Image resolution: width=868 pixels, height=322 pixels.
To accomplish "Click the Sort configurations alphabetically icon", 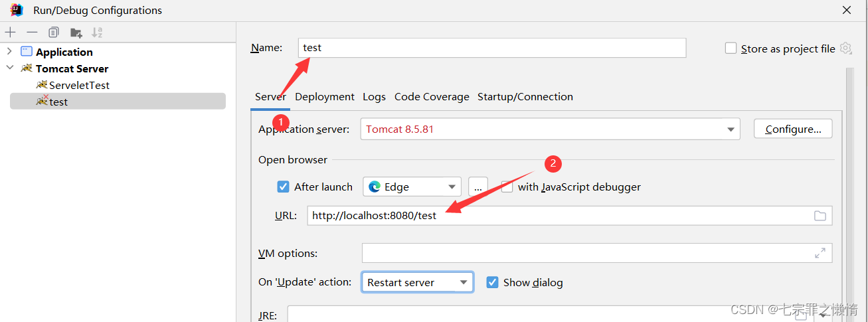I will pos(97,33).
